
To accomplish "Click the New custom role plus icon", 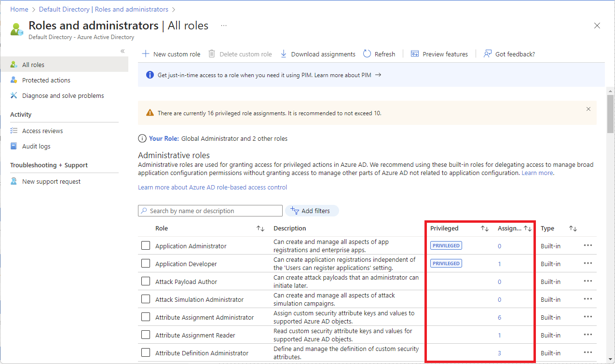I will point(145,54).
